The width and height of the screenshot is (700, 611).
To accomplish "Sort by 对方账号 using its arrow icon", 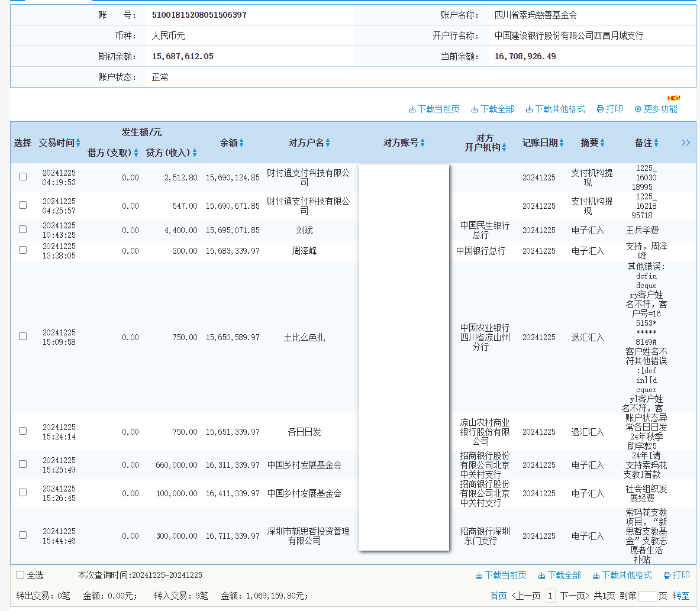I will point(422,143).
